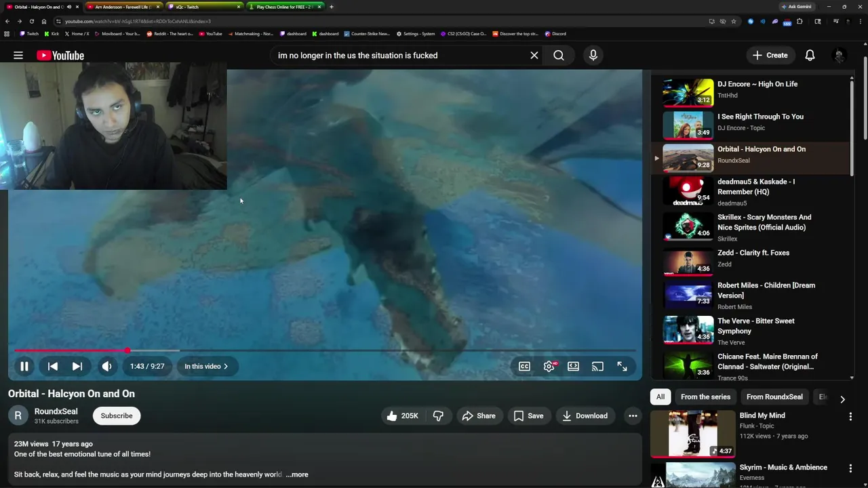Switch to theater mode

[573, 366]
